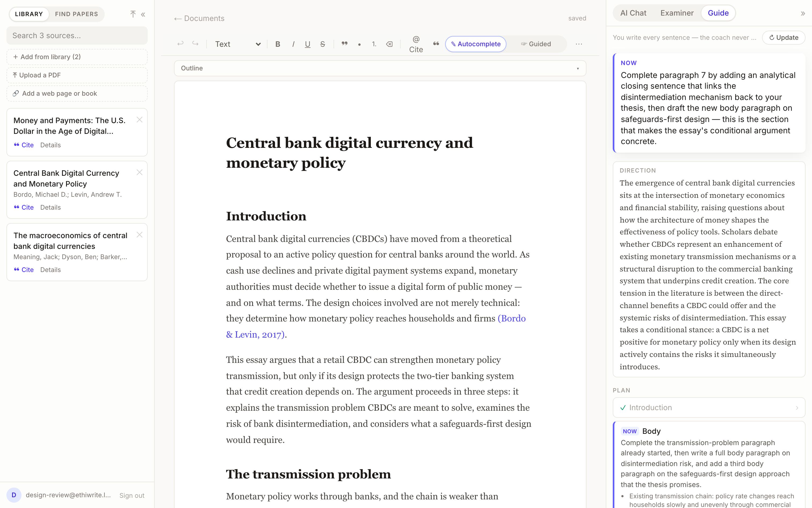Click The transmission problem heading

click(x=308, y=474)
